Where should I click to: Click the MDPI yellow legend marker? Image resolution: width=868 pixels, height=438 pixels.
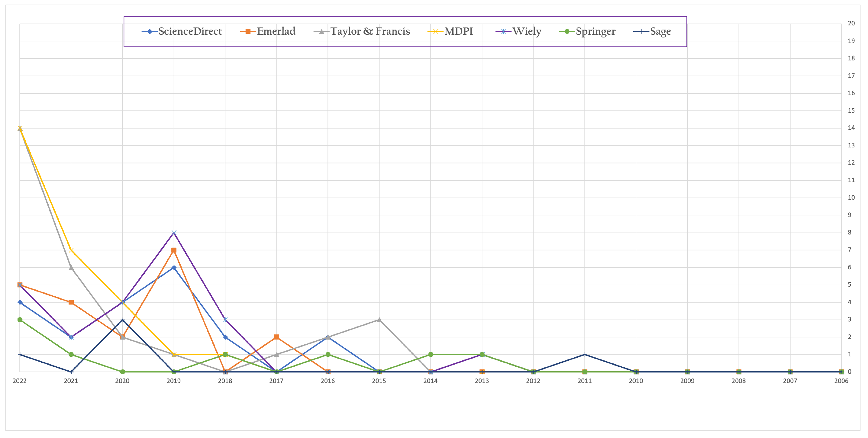tap(435, 32)
